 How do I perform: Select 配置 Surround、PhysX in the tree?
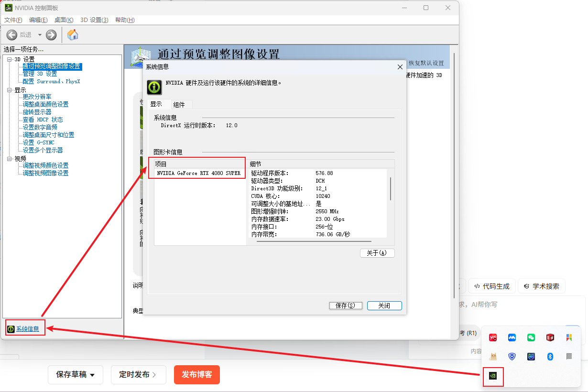click(x=51, y=82)
